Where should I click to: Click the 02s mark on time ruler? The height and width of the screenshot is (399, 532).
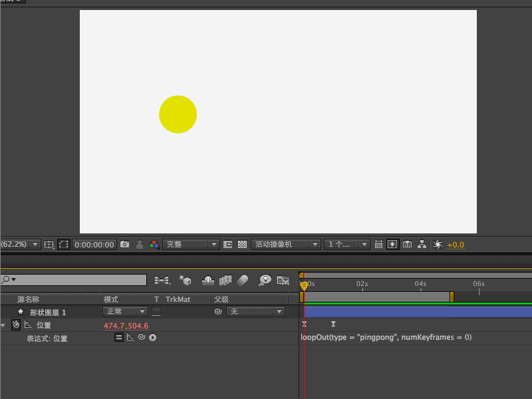click(362, 284)
